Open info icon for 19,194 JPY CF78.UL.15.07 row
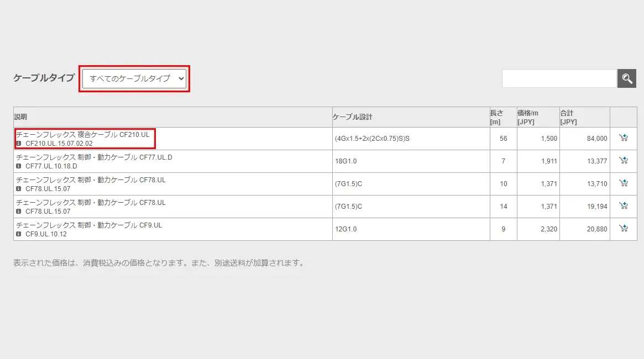 18,212
